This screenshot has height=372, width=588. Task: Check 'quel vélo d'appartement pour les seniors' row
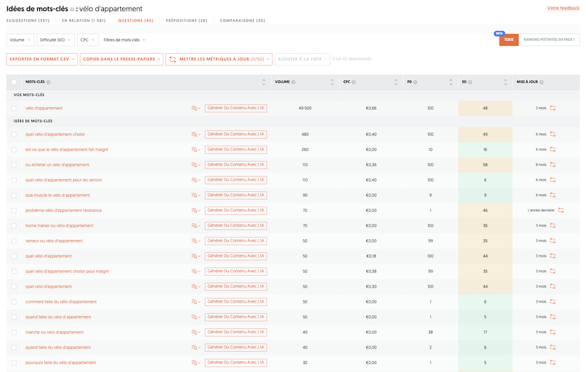click(x=14, y=180)
